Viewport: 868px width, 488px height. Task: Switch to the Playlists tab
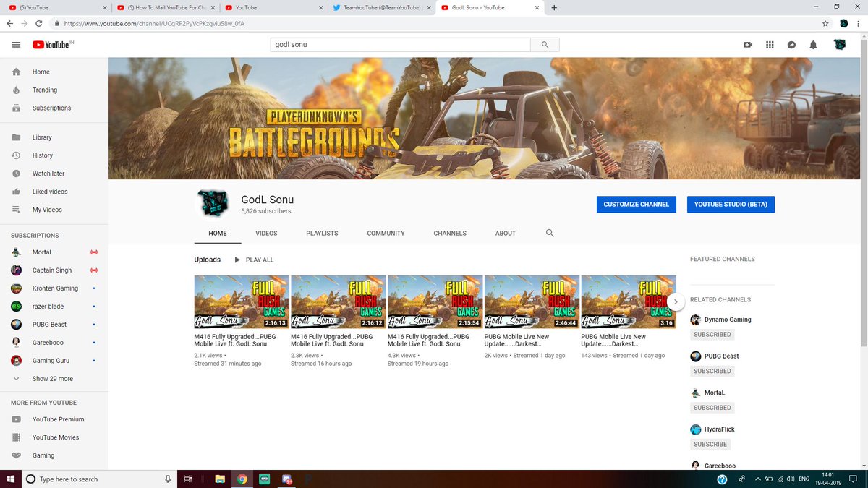322,234
